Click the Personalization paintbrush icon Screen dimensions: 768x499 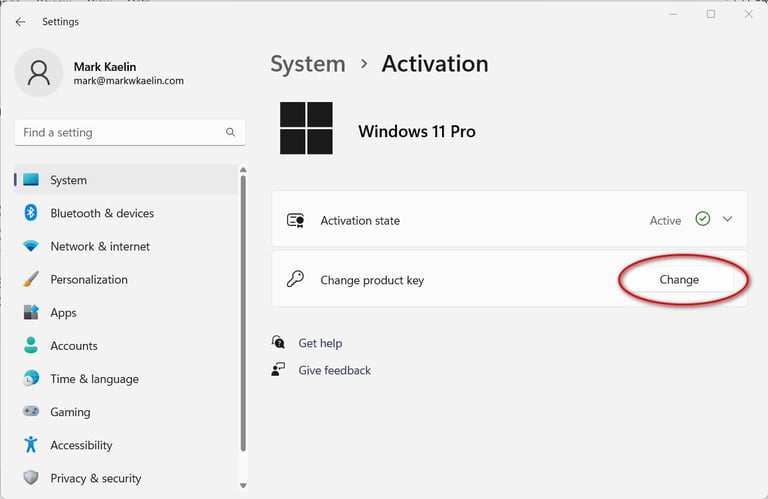(x=31, y=279)
